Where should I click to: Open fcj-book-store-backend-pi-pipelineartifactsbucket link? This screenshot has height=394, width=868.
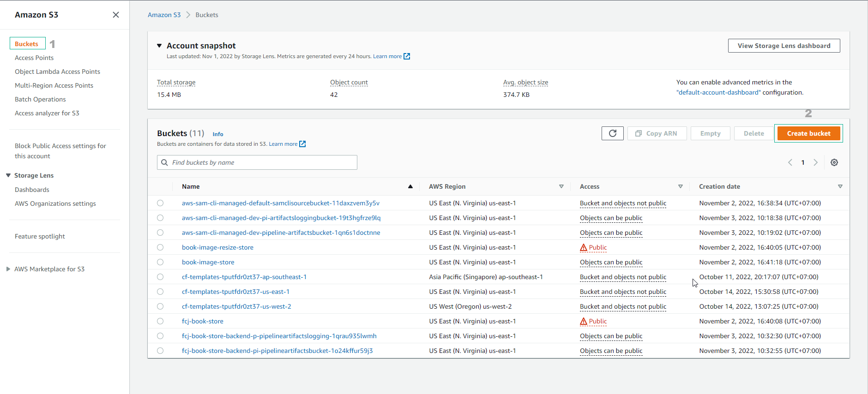[277, 351]
